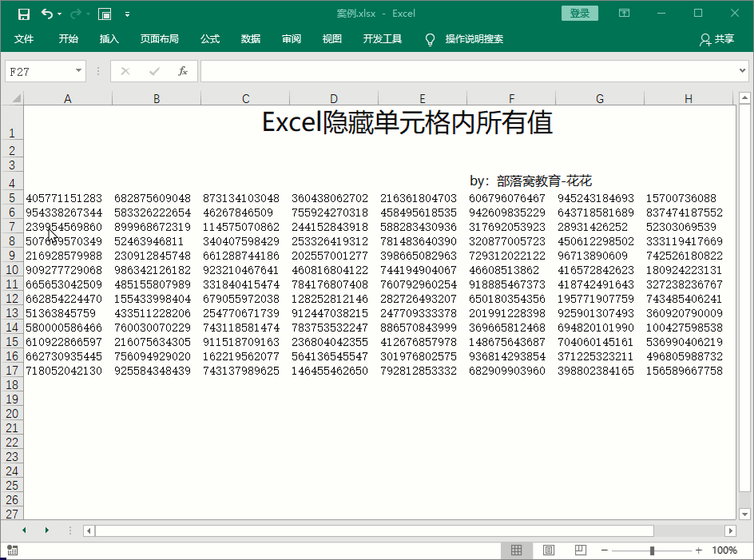The width and height of the screenshot is (754, 560).
Task: Click the zoom slider handle
Action: 653,550
